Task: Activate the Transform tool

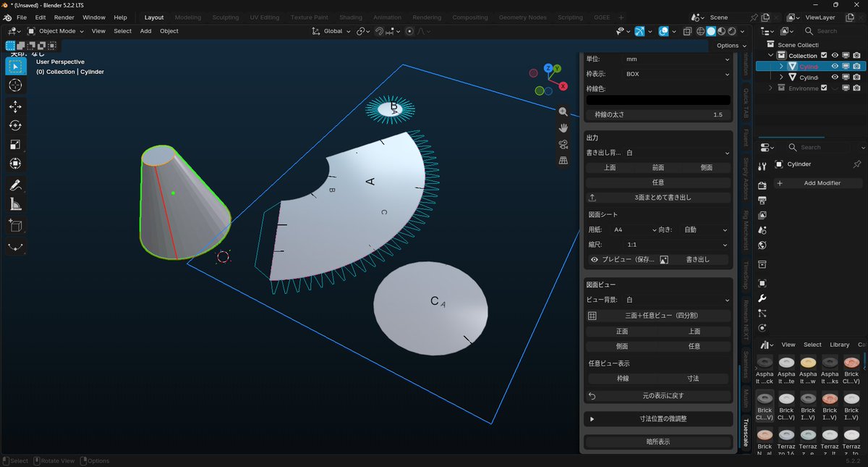Action: pyautogui.click(x=15, y=164)
